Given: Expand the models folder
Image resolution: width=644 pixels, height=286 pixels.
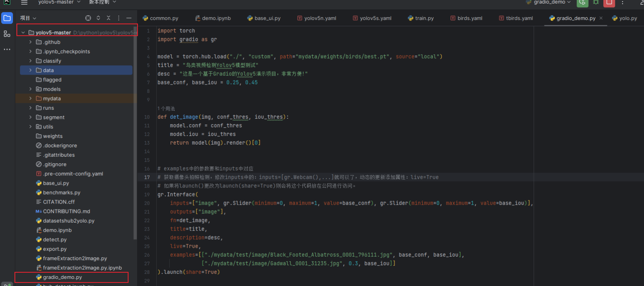Looking at the screenshot, I should pyautogui.click(x=30, y=89).
